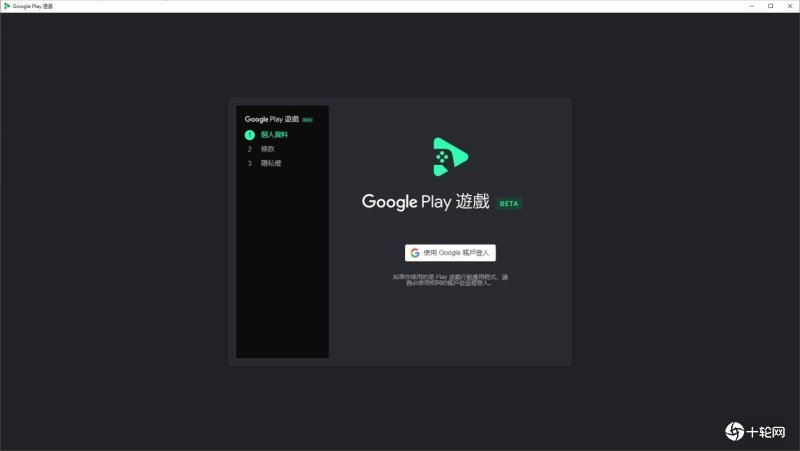This screenshot has width=800, height=451.
Task: Close the Google Play Games window
Action: [790, 6]
